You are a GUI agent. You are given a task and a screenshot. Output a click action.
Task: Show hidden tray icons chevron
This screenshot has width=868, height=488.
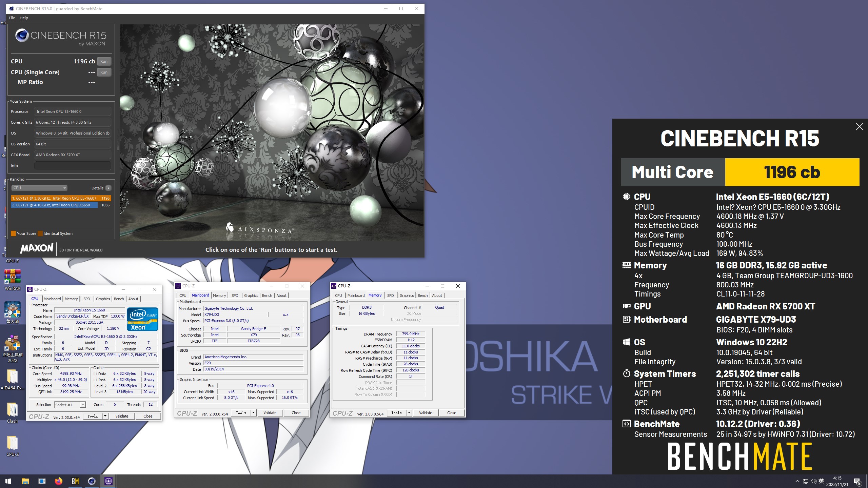click(x=797, y=481)
